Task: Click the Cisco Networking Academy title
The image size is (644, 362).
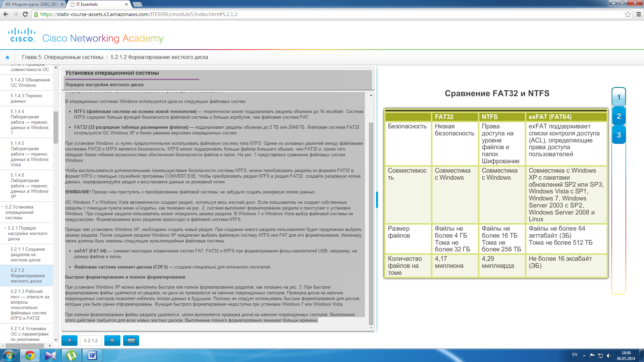Action: click(103, 38)
